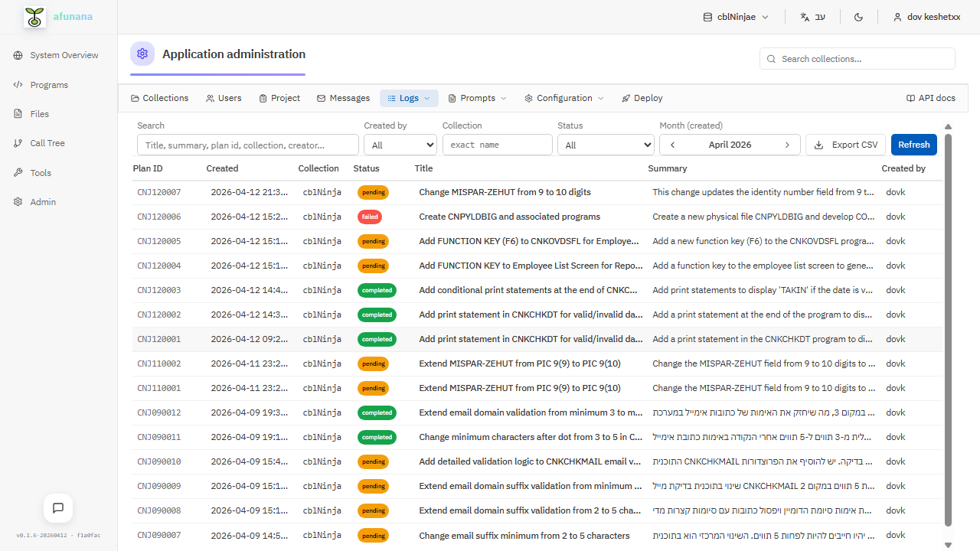
Task: Advance to the next month
Action: (x=787, y=145)
